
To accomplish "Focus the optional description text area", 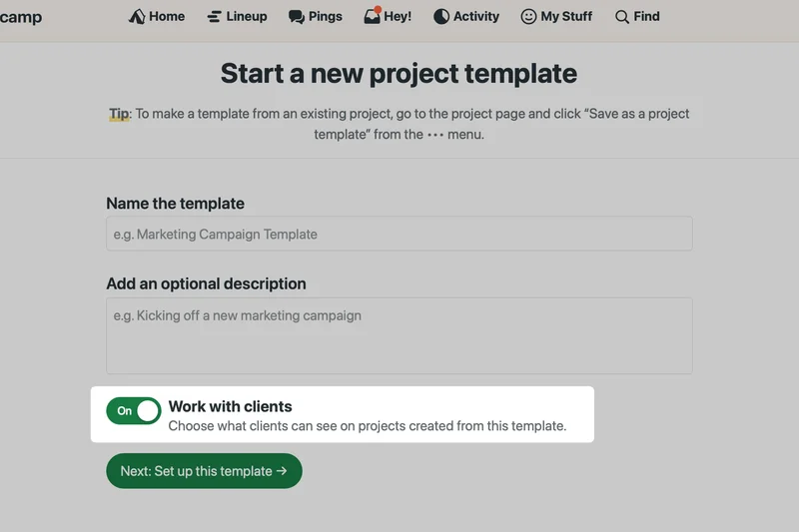I will pos(399,335).
